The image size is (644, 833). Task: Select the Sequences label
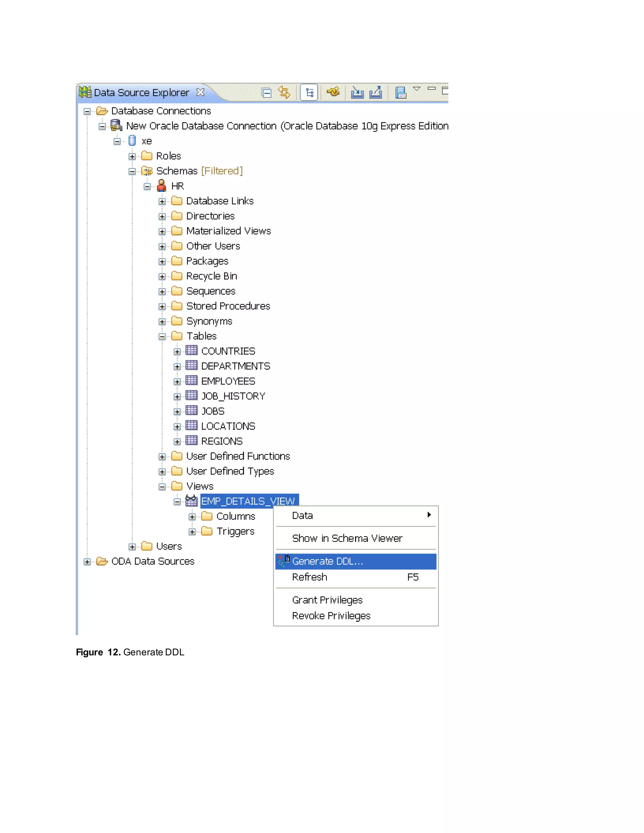pyautogui.click(x=211, y=291)
